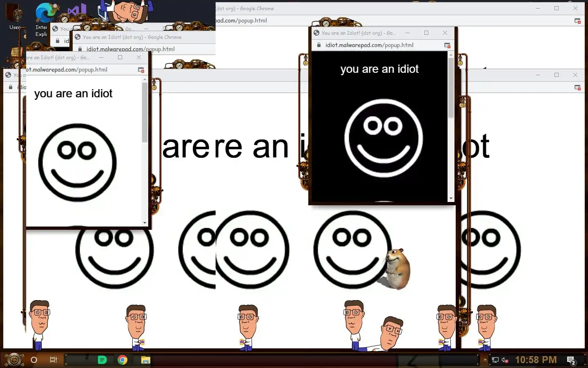This screenshot has height=368, width=588.
Task: Launch the green Spotify taskbar icon
Action: click(x=102, y=360)
